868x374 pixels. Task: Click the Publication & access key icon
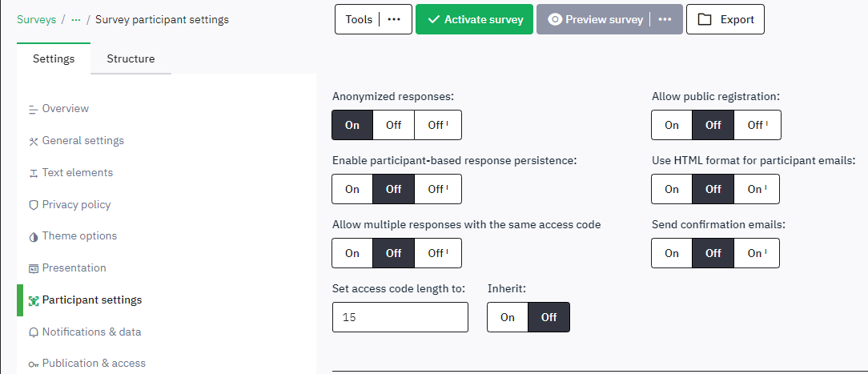coord(34,364)
